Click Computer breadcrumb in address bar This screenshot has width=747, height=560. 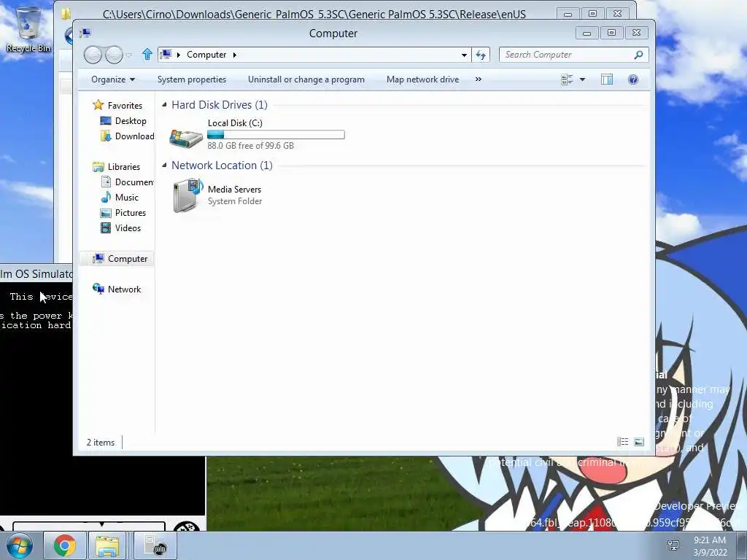coord(206,55)
